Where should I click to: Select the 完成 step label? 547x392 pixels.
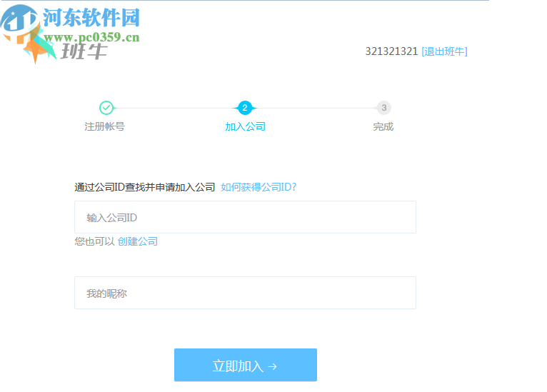(x=383, y=126)
